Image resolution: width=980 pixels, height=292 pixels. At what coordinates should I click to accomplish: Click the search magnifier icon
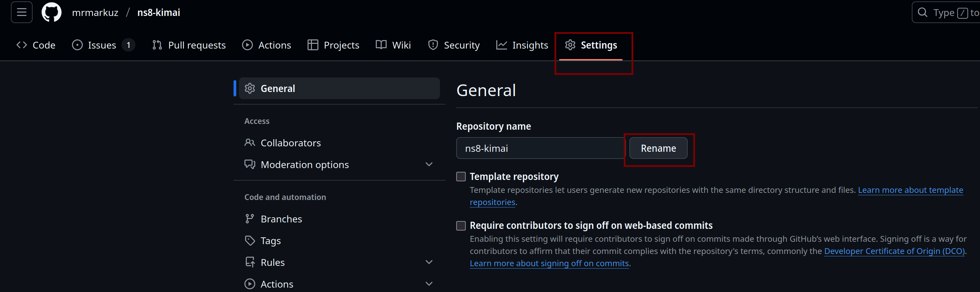(922, 13)
